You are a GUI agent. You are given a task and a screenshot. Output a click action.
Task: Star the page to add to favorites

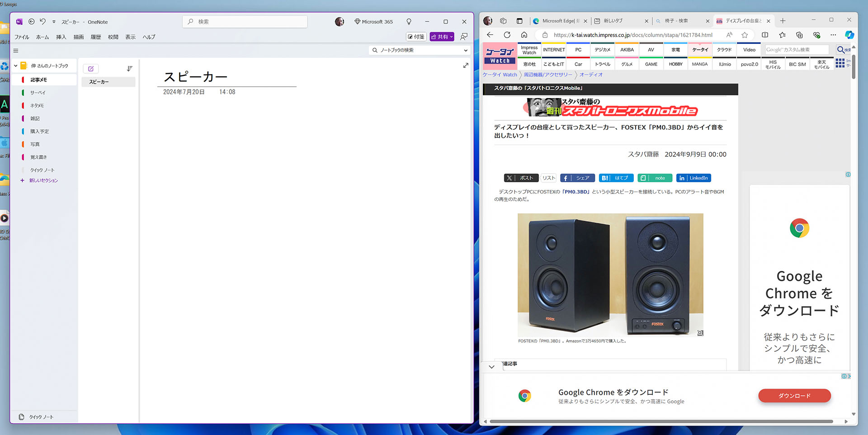pos(744,35)
